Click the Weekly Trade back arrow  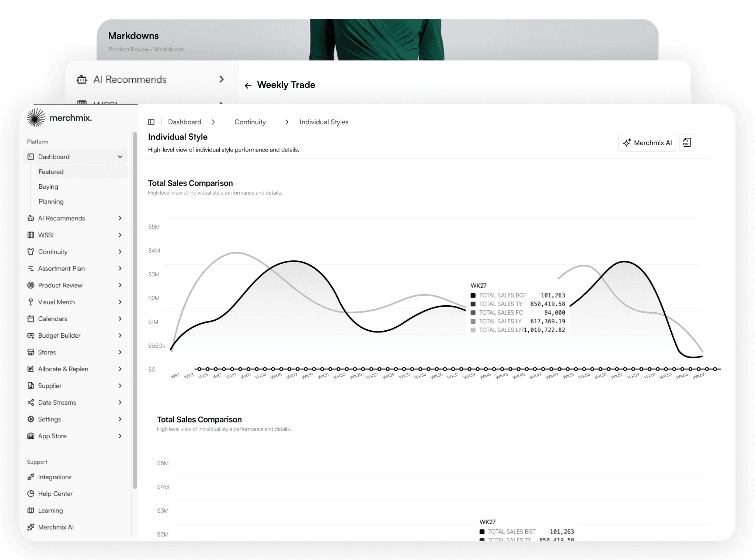[x=248, y=86]
